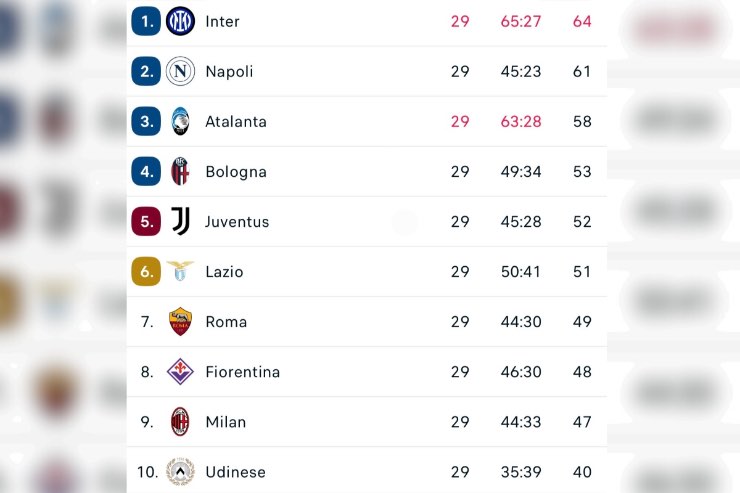Click Atalanta's 63:28 goal record

(x=521, y=121)
